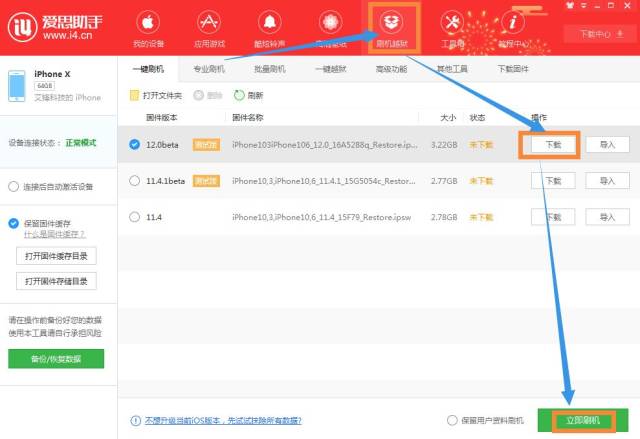640x439 pixels.
Task: Click the 未下载 status on 11.4 row
Action: click(x=481, y=217)
